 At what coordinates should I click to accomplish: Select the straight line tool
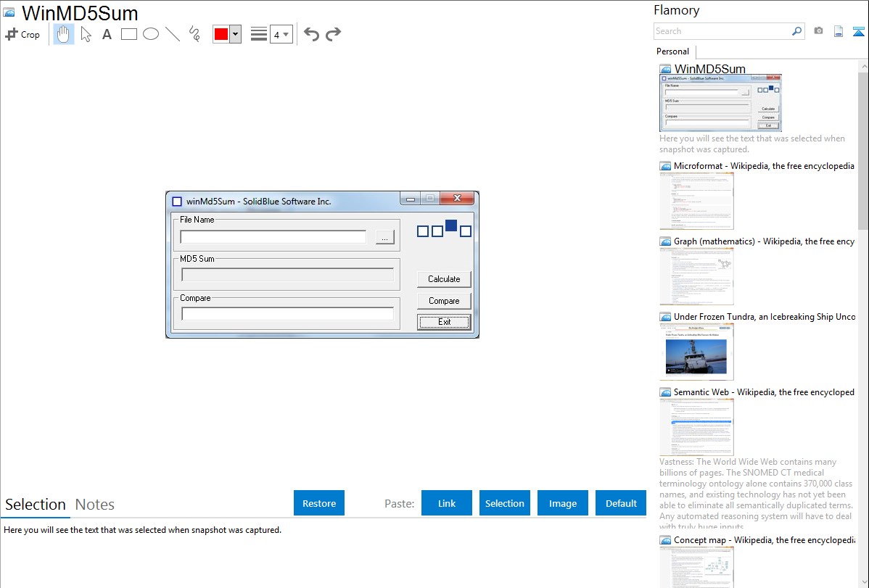click(x=173, y=34)
